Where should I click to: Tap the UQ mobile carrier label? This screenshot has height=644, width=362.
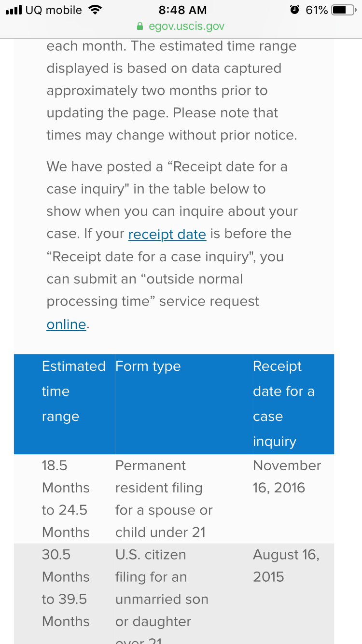(x=54, y=10)
